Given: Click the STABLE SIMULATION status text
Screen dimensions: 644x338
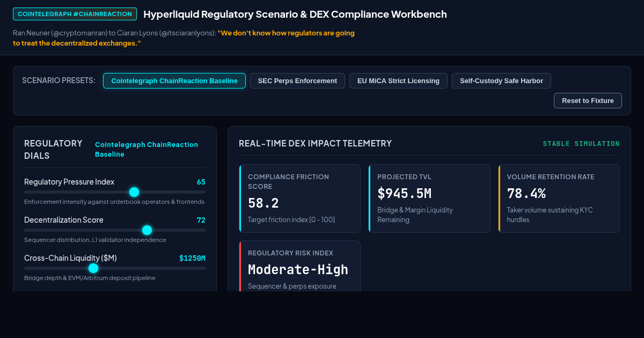Looking at the screenshot, I should pos(581,144).
